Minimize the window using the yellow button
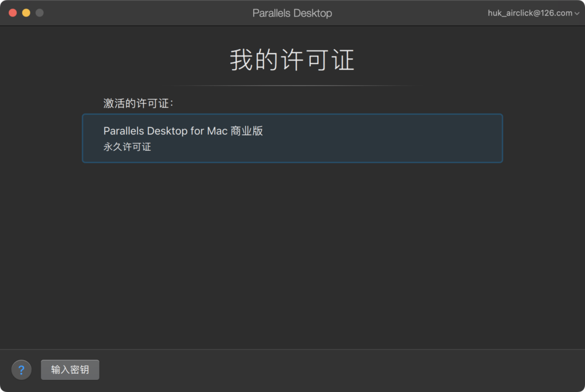 (x=26, y=13)
